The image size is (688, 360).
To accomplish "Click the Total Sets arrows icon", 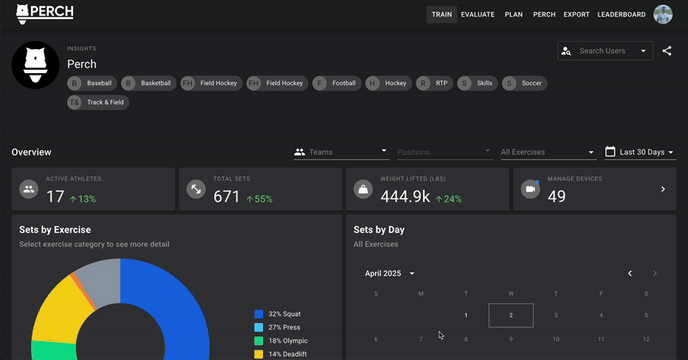I will pos(196,189).
